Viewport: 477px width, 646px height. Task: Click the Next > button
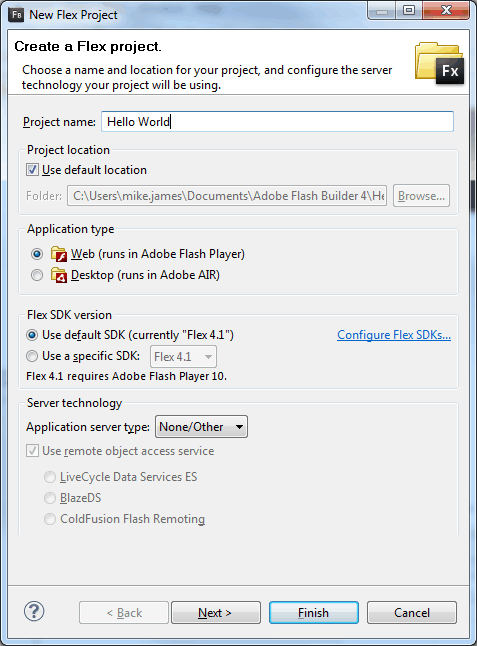[216, 613]
